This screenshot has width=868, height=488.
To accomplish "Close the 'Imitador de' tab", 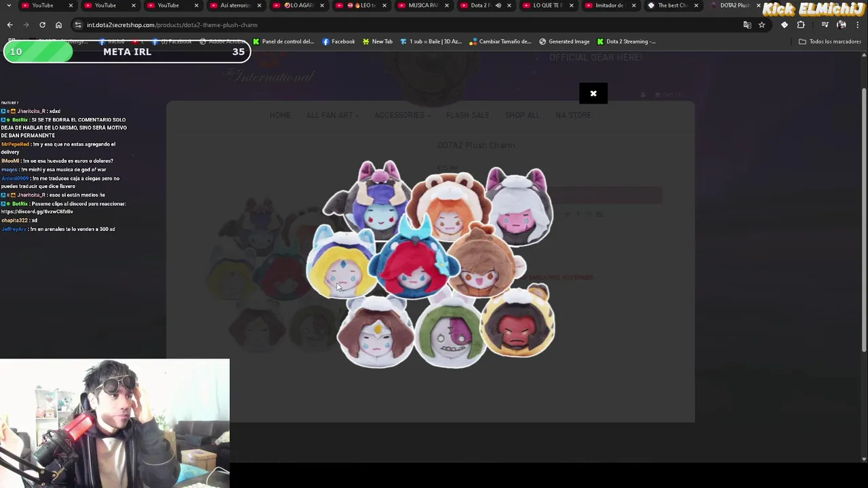I will (x=633, y=5).
